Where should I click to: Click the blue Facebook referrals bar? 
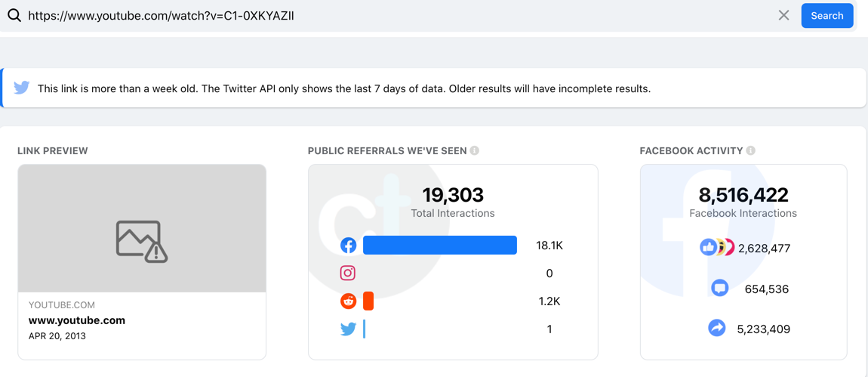click(x=439, y=246)
